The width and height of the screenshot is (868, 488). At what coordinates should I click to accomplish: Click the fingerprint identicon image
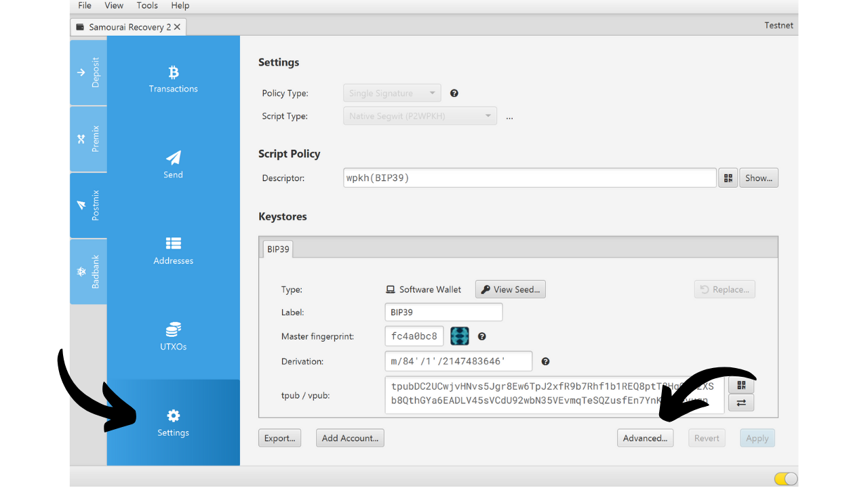[x=460, y=336]
